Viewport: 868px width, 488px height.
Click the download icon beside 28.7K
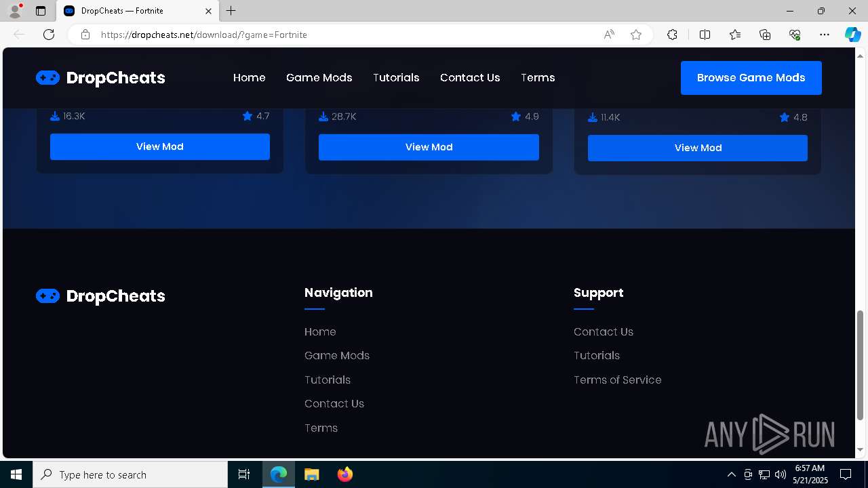pyautogui.click(x=323, y=117)
